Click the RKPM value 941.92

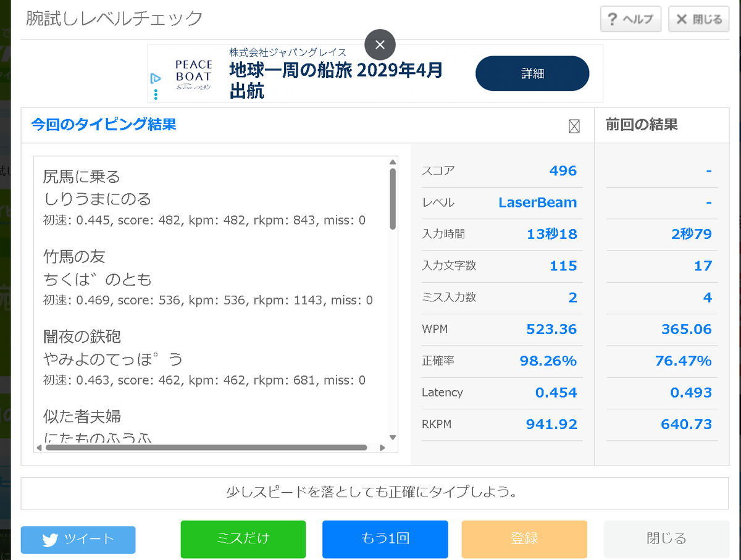click(x=551, y=425)
